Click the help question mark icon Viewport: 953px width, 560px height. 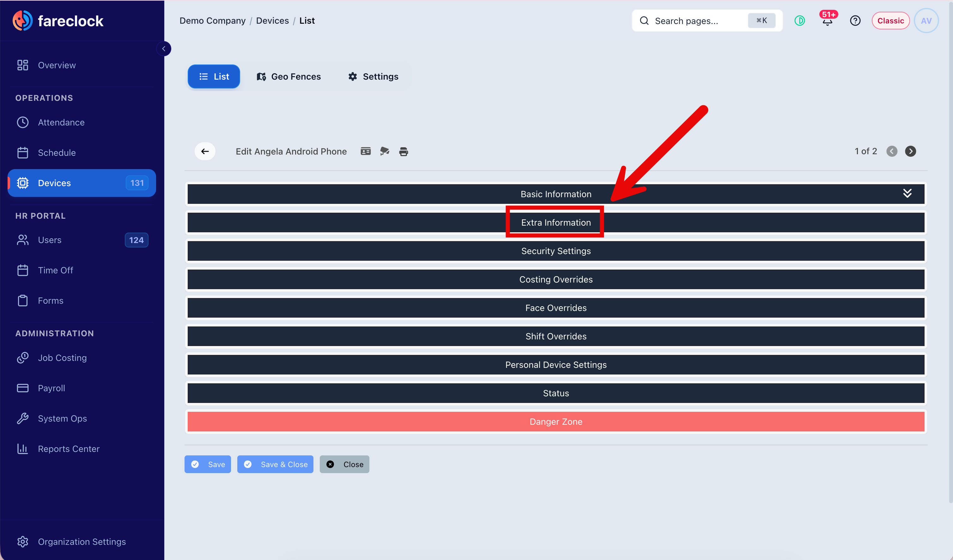coord(855,21)
